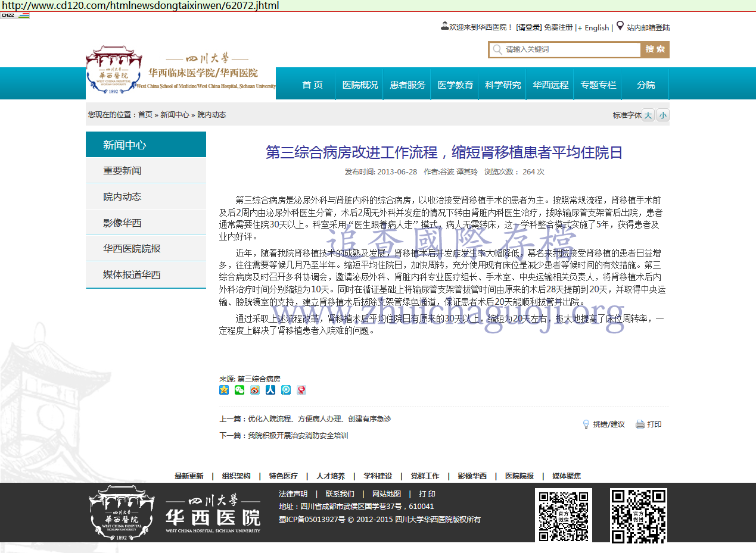Click the West China Hospital header logo

click(x=181, y=71)
